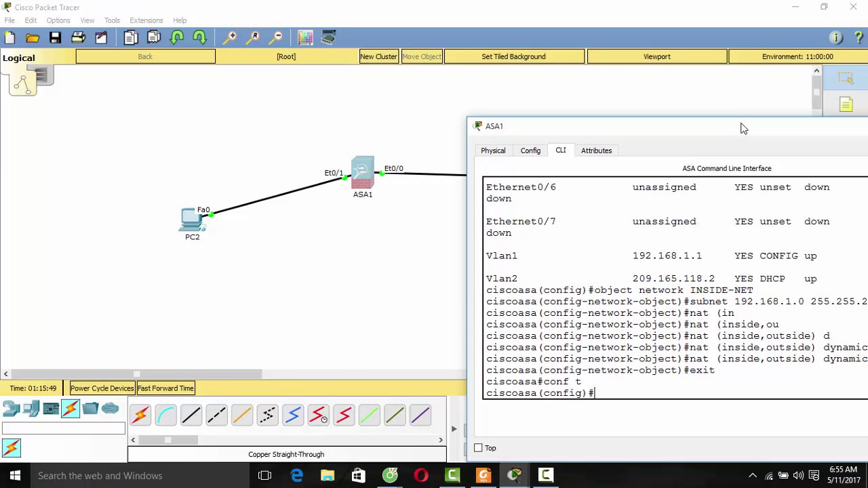868x488 pixels.
Task: Redo with the green forward arrow
Action: [199, 38]
